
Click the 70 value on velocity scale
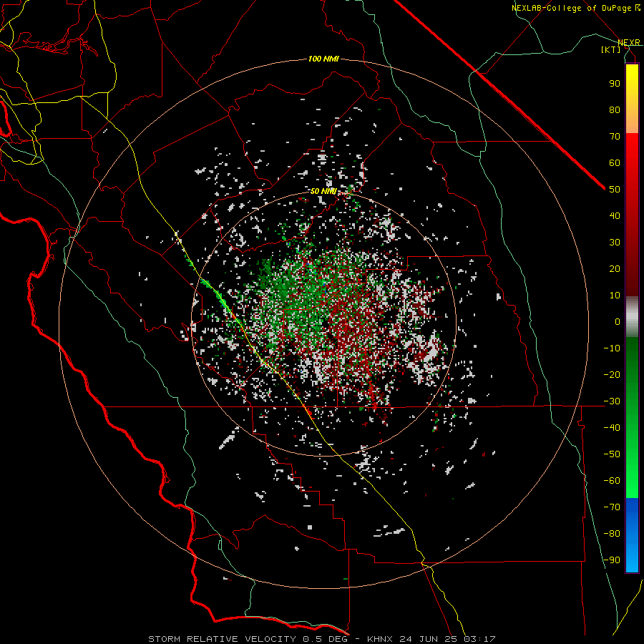[x=615, y=137]
